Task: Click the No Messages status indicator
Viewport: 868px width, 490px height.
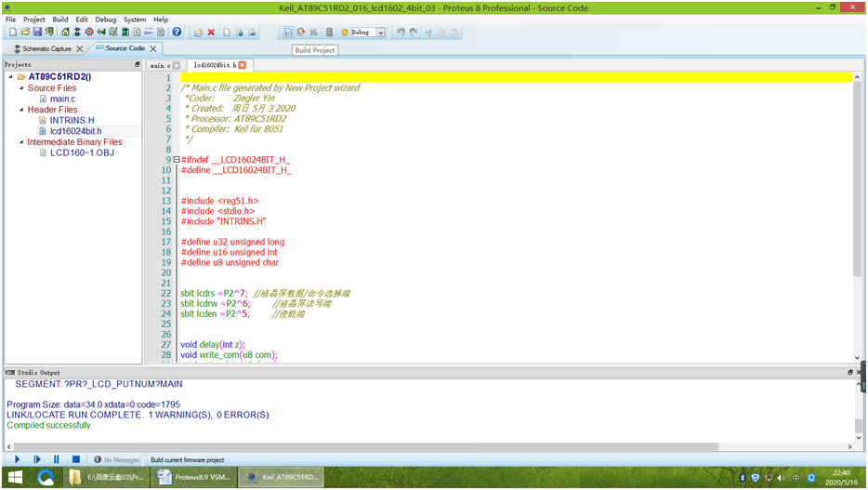Action: [x=116, y=459]
